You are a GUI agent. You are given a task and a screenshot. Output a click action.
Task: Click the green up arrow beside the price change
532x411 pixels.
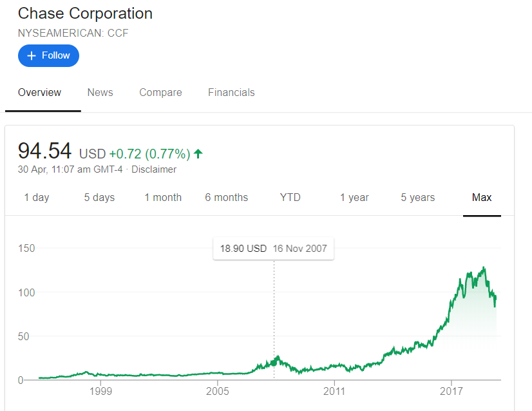[x=198, y=153]
